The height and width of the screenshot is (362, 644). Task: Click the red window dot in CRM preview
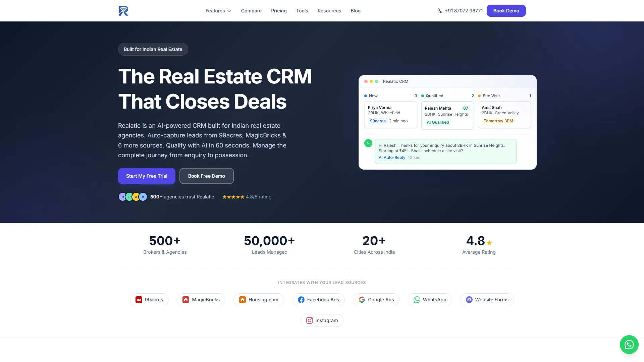click(366, 81)
